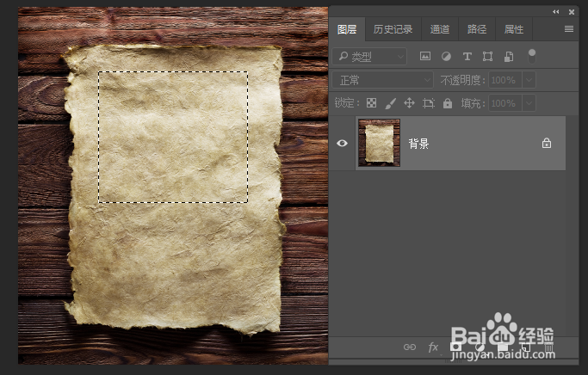588x375 pixels.
Task: Lock all layer attributes
Action: (x=448, y=103)
